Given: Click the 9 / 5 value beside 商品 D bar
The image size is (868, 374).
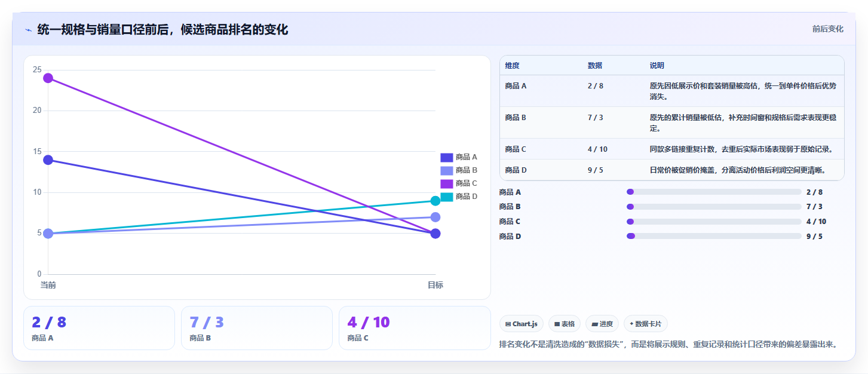Looking at the screenshot, I should pos(814,237).
